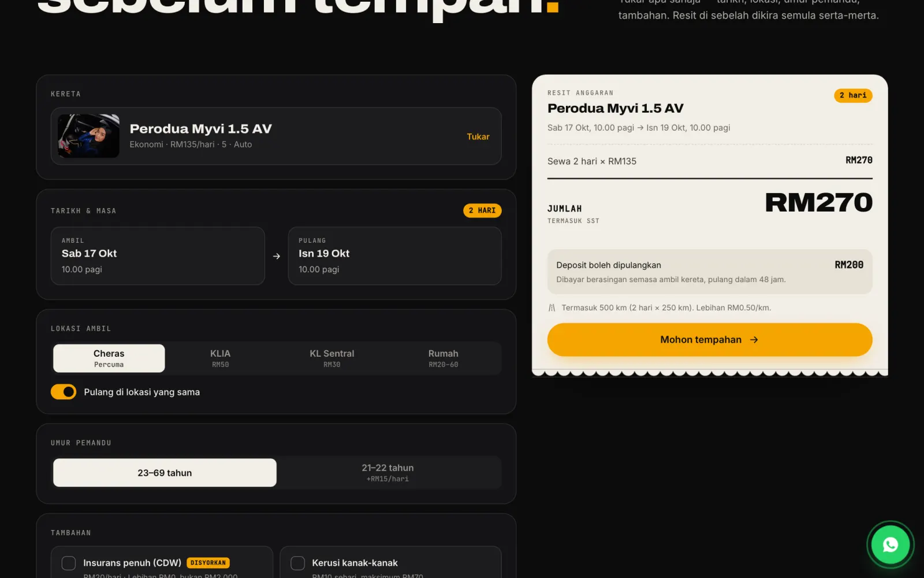Click the road icon beside mileage note
The height and width of the screenshot is (578, 924).
pos(552,307)
